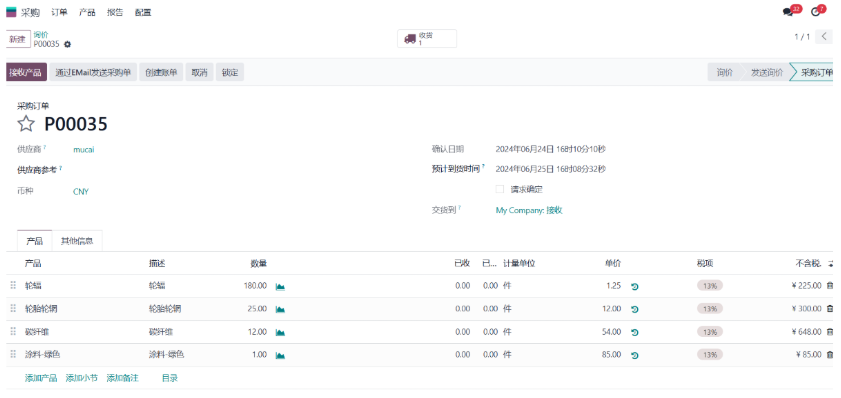Viewport: 841px width, 398px height.
Task: Open the purchase app home icon
Action: (11, 12)
